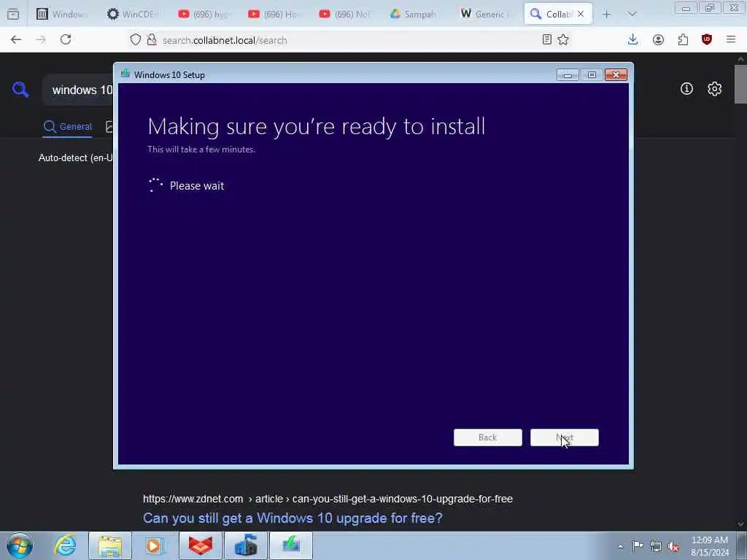Open the Auto-detect language dropdown
Viewport: 747px width, 560px height.
76,157
